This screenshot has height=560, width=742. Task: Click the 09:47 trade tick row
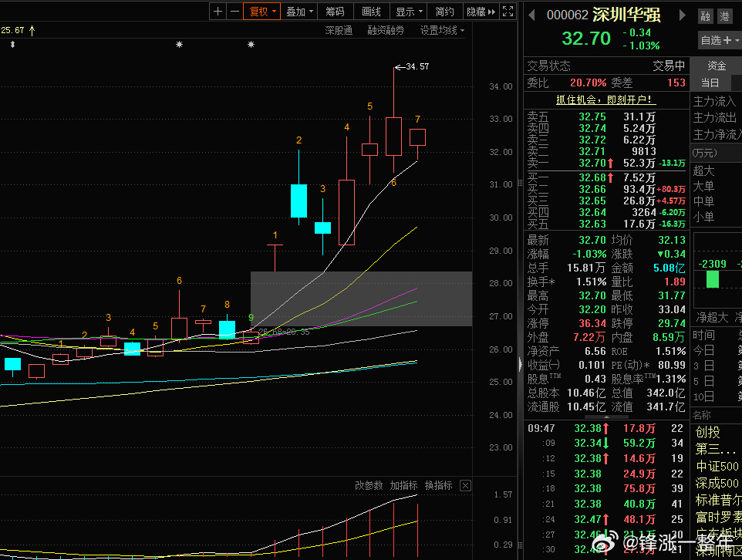[x=605, y=428]
